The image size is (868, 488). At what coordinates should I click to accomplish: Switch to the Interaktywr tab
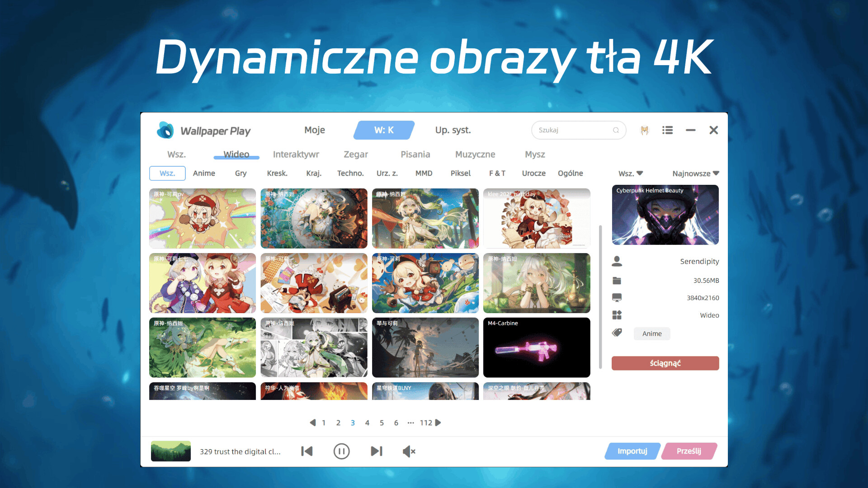pos(296,154)
